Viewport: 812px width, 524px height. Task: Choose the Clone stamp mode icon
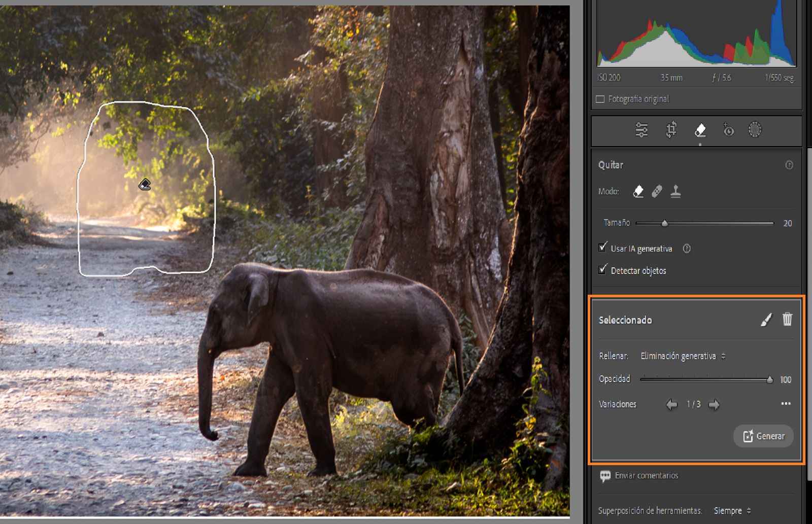click(x=675, y=191)
